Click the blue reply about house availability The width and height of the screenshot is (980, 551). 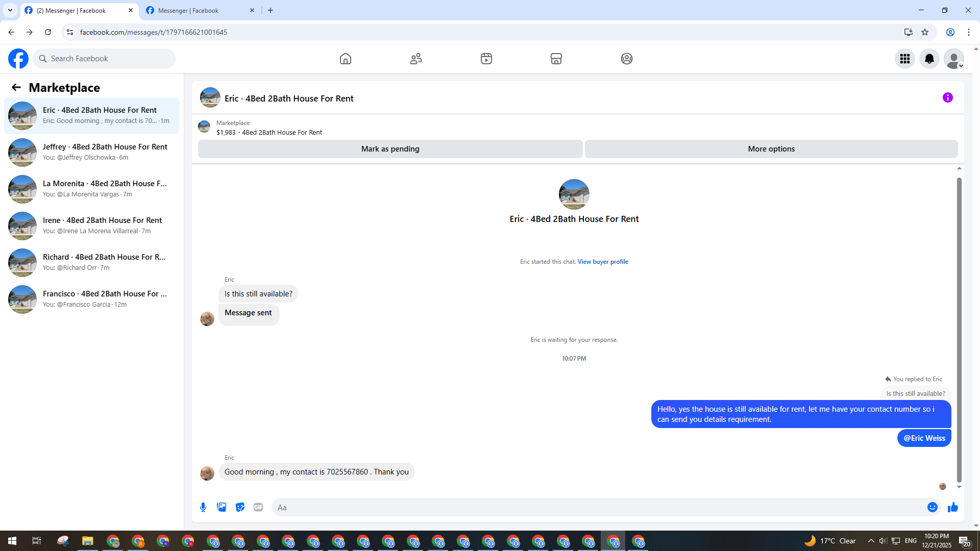click(801, 414)
